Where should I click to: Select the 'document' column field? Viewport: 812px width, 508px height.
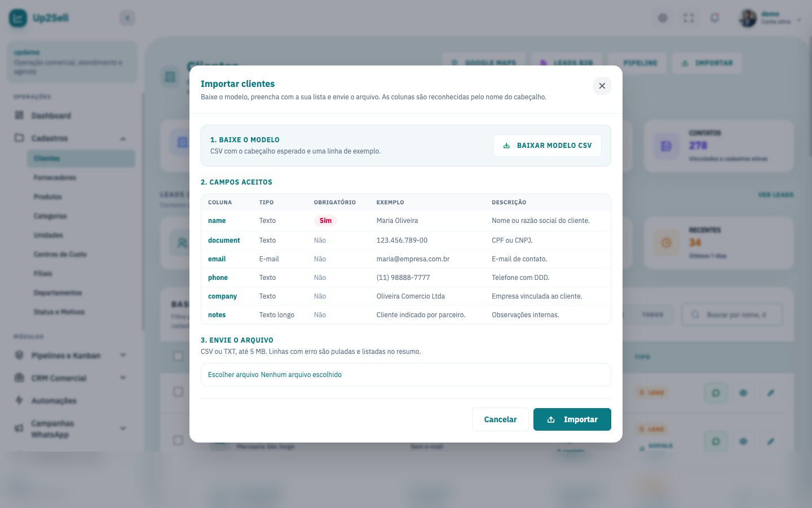coord(224,240)
